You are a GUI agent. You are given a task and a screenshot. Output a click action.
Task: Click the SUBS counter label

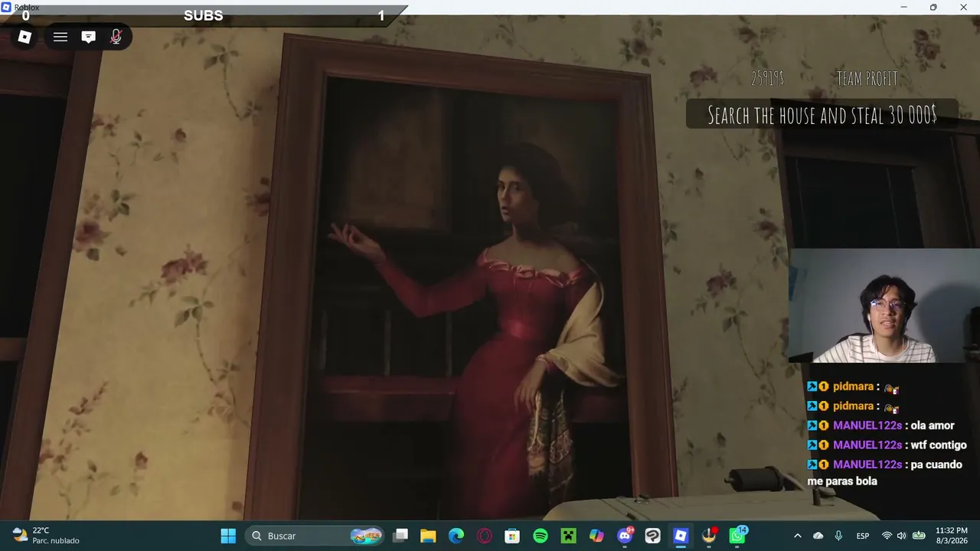click(203, 15)
